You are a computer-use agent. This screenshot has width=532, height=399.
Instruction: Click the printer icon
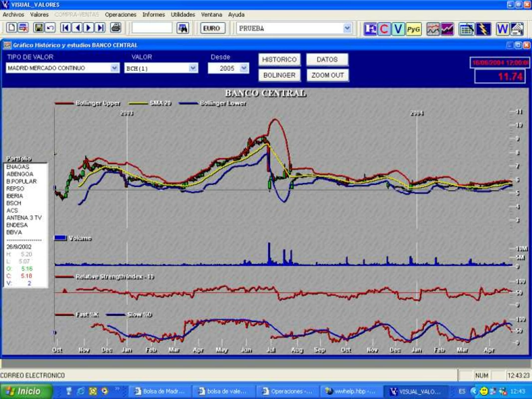(116, 28)
